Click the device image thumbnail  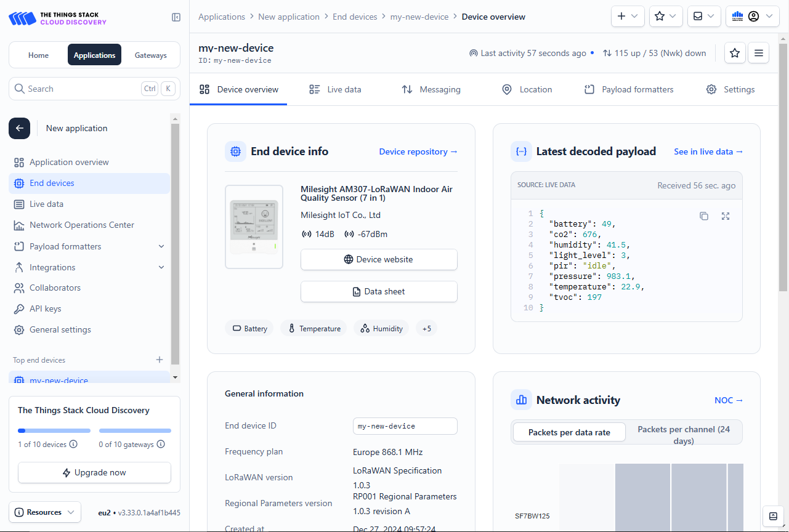254,227
